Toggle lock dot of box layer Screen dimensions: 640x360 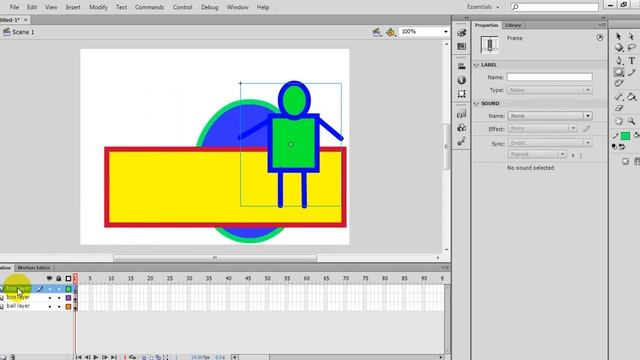59,298
